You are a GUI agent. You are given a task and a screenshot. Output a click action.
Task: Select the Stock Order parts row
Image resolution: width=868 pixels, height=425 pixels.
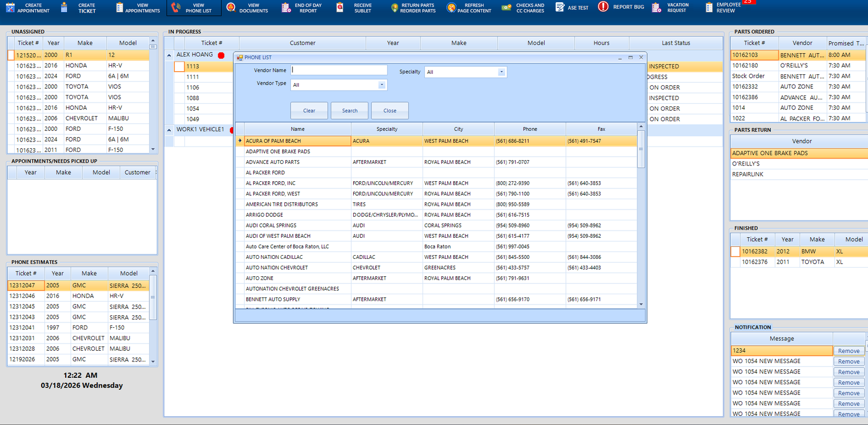tap(797, 77)
